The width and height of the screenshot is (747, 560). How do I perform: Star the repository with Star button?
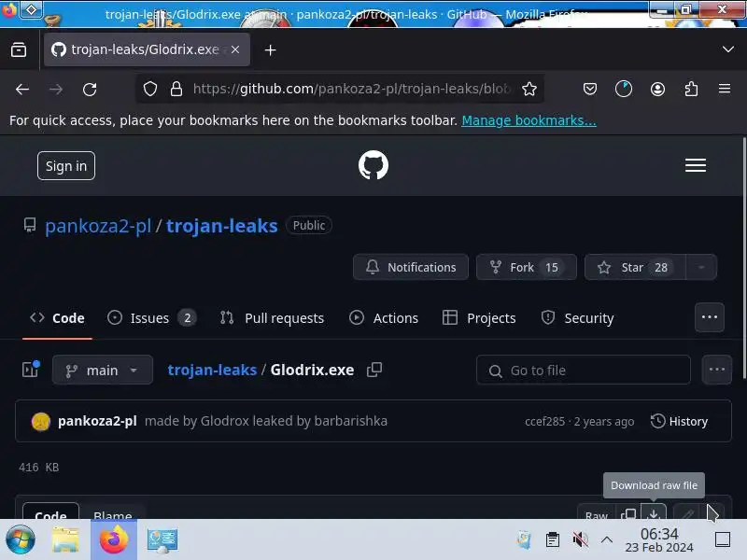coord(635,267)
